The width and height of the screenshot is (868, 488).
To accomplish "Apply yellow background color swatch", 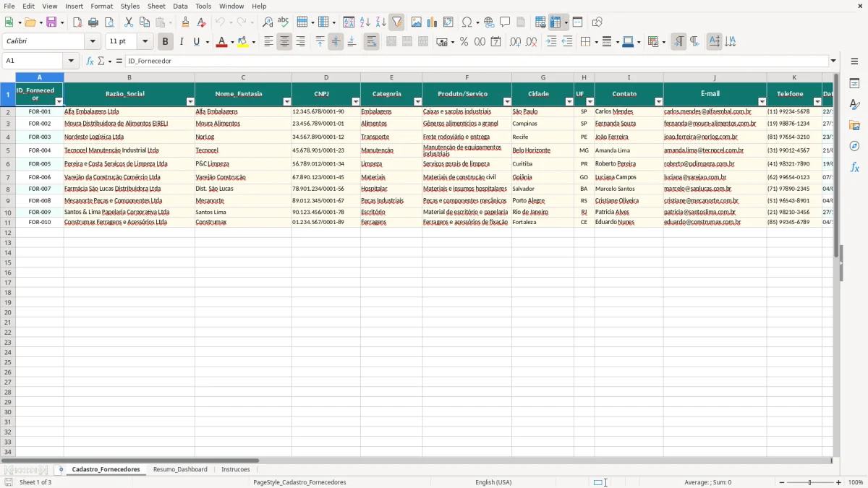I will 243,42.
